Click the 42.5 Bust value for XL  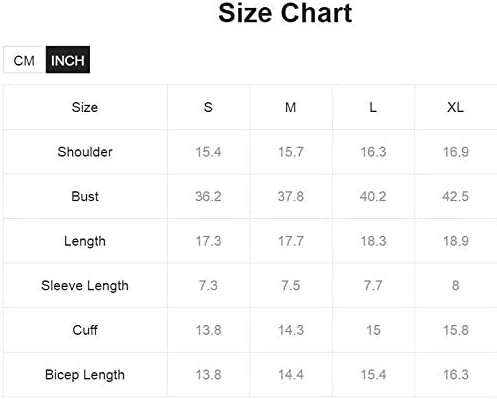click(x=455, y=196)
